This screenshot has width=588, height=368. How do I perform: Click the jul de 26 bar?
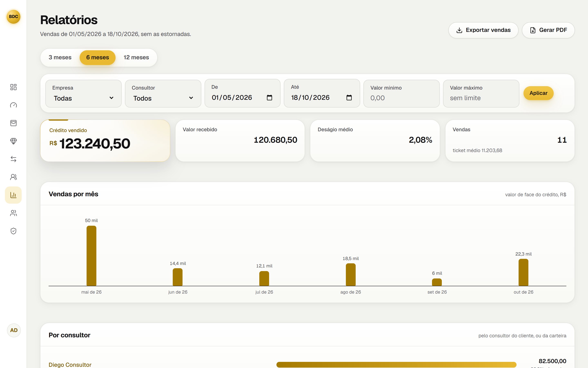pyautogui.click(x=264, y=279)
